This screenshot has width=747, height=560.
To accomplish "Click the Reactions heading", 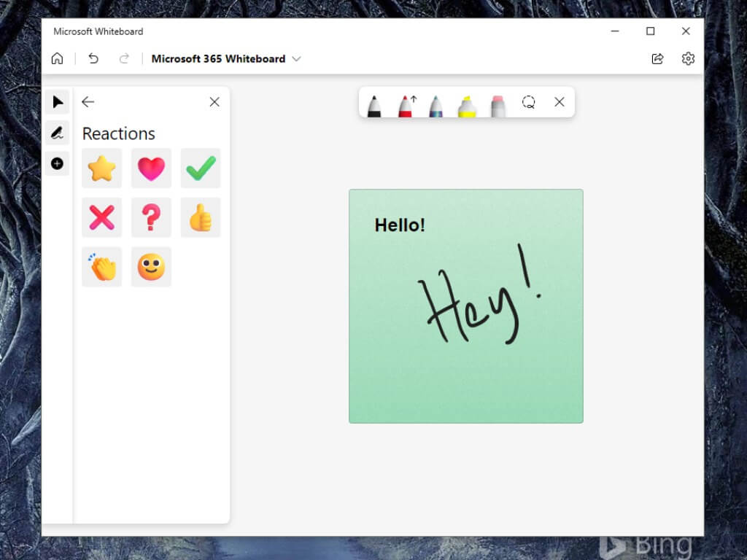I will pyautogui.click(x=119, y=134).
